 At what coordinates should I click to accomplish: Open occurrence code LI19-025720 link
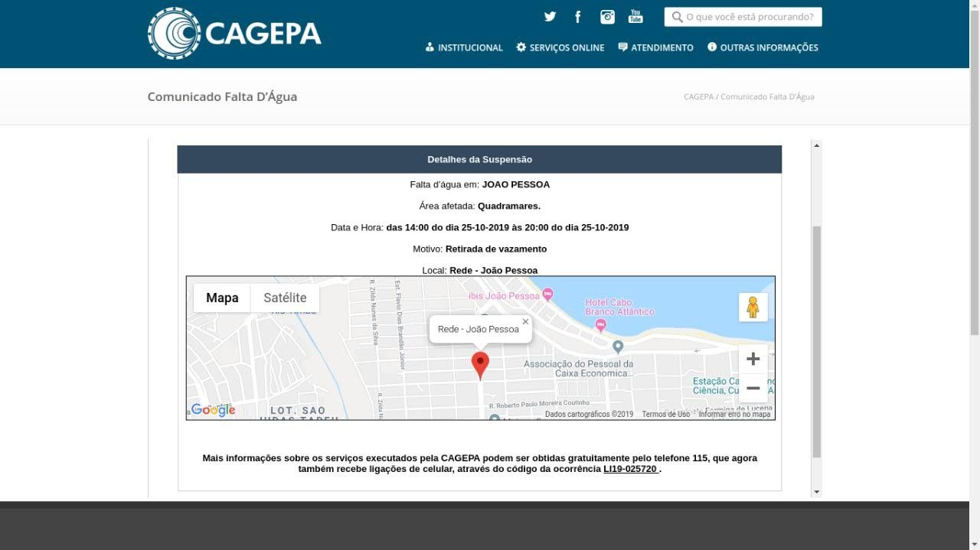(x=631, y=469)
